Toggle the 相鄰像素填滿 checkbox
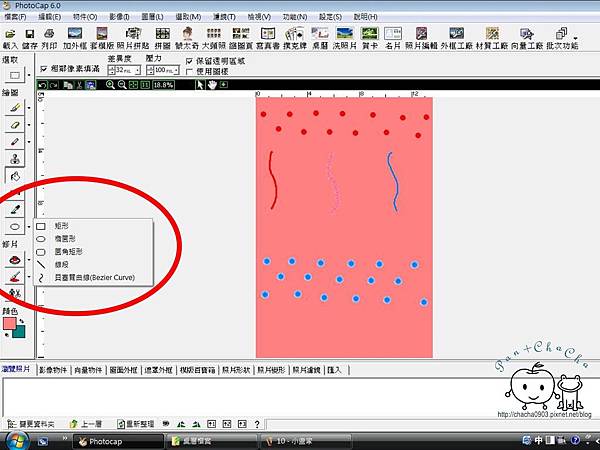Screen dimensions: 600x450 tap(44, 69)
